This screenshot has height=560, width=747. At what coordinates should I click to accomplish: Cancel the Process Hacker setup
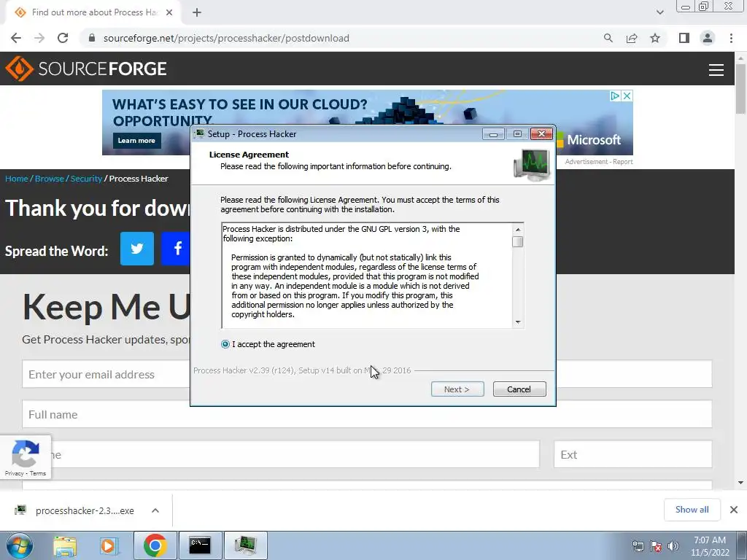click(519, 389)
